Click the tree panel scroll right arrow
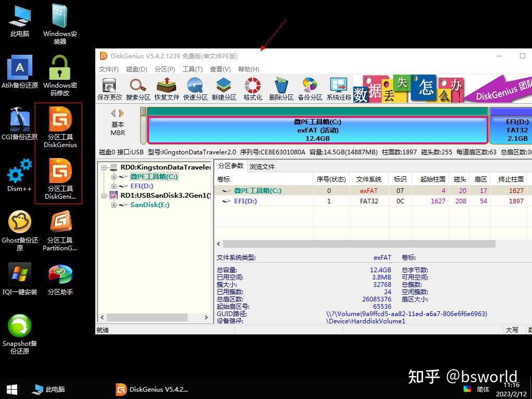532x399 pixels. [x=206, y=317]
